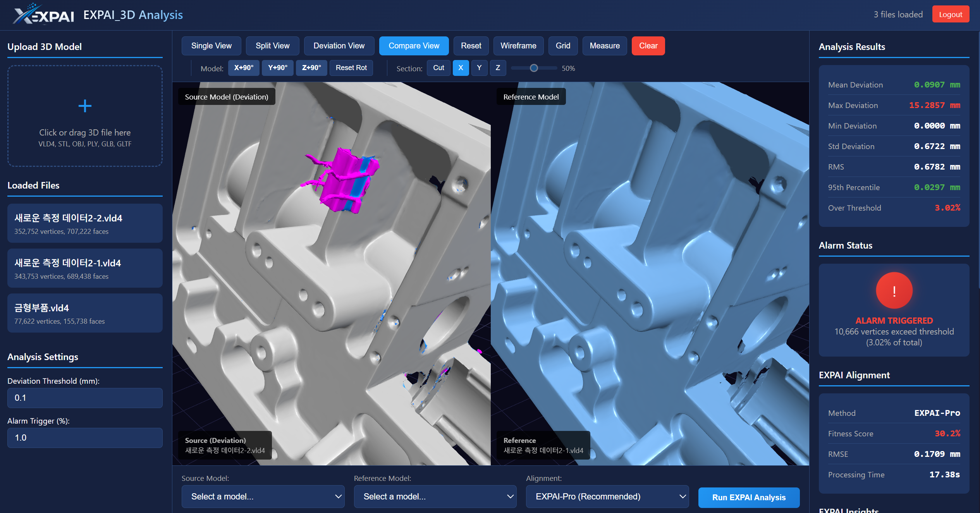Select the Measure tool

[604, 46]
